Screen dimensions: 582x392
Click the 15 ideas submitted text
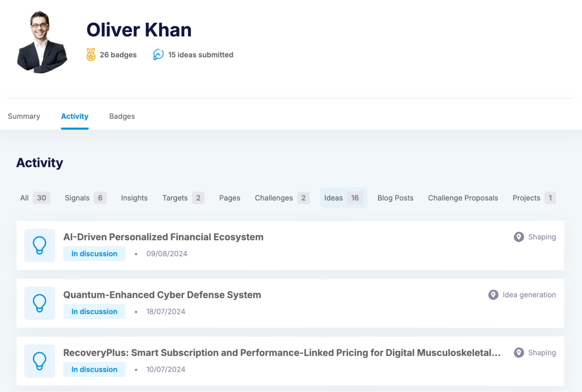(201, 55)
